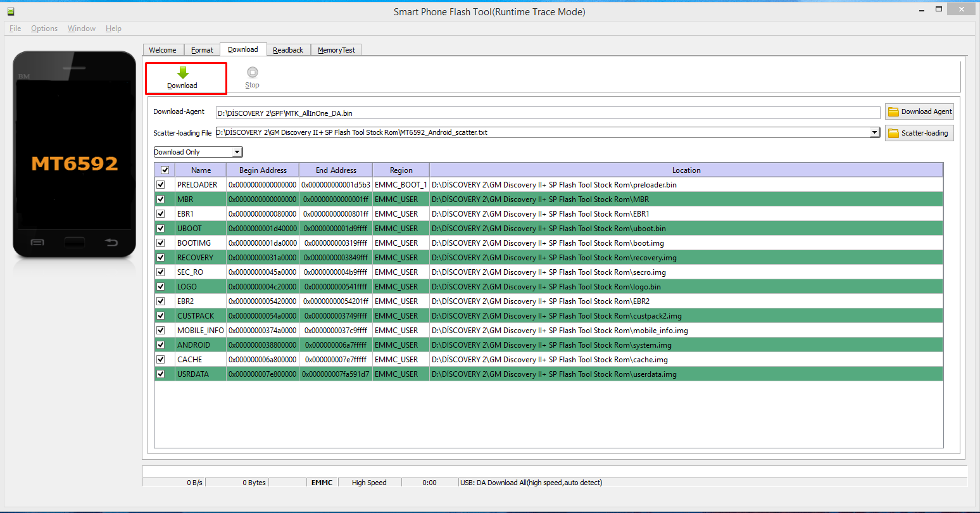Click the green Download arrow icon
Image resolution: width=980 pixels, height=513 pixels.
tap(182, 72)
